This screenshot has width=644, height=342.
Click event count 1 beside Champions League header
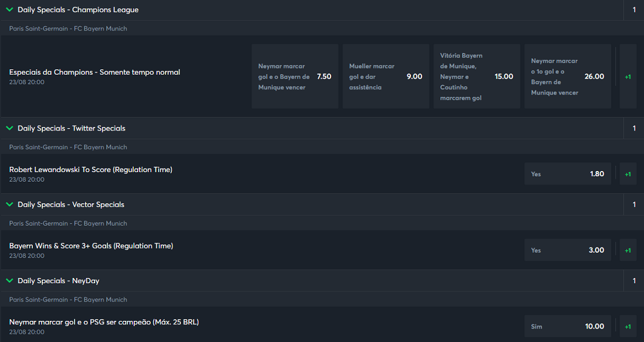point(634,10)
